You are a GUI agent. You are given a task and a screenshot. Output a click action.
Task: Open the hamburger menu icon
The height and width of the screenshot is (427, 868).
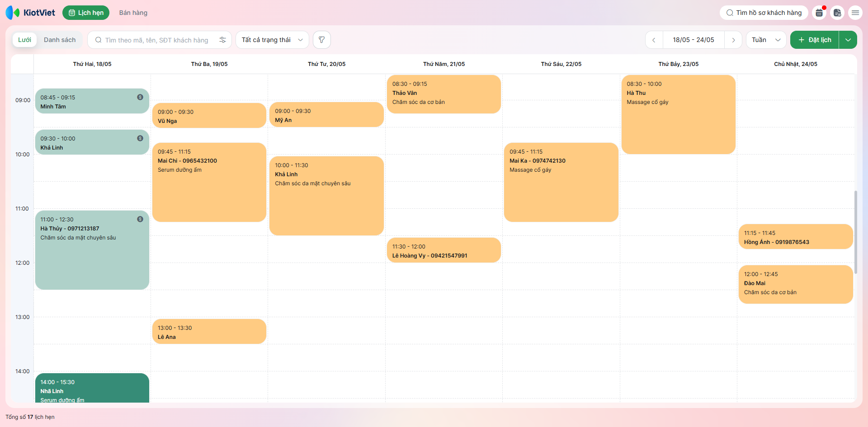[855, 13]
